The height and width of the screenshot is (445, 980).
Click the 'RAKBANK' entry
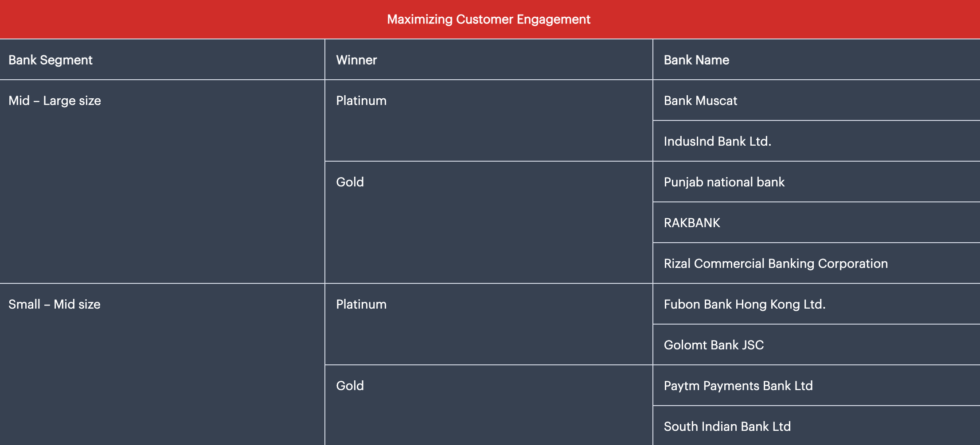click(x=692, y=223)
